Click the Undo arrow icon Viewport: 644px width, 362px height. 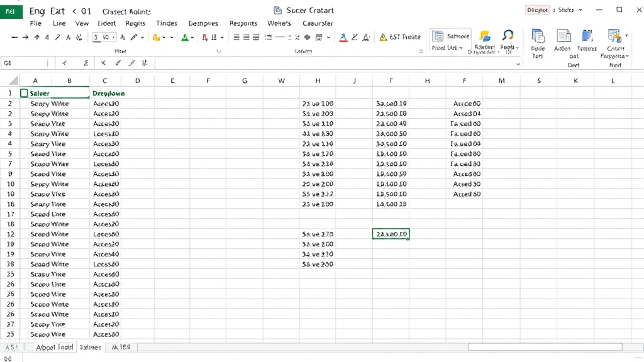tap(13, 38)
